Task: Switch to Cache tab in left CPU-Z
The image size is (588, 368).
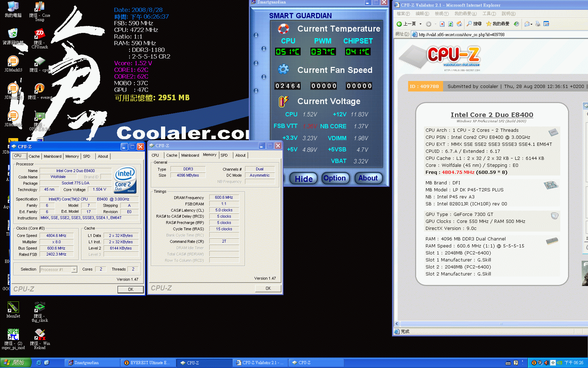Action: click(34, 156)
